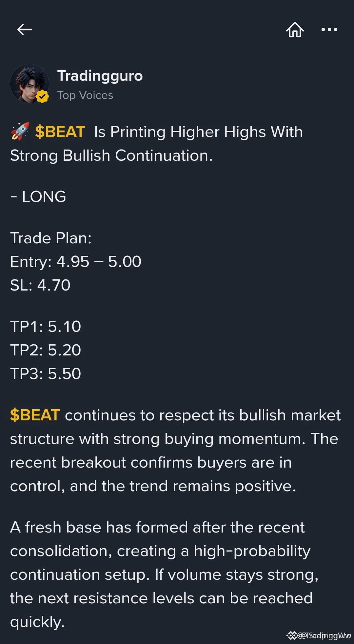The image size is (354, 644).
Task: Tap the rocket emoji before the headline
Action: coord(20,132)
